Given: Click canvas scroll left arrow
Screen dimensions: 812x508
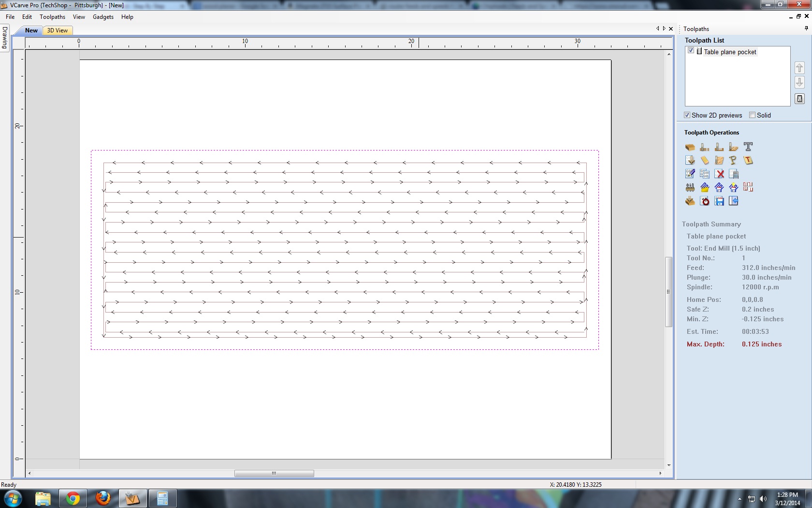Looking at the screenshot, I should coord(29,473).
